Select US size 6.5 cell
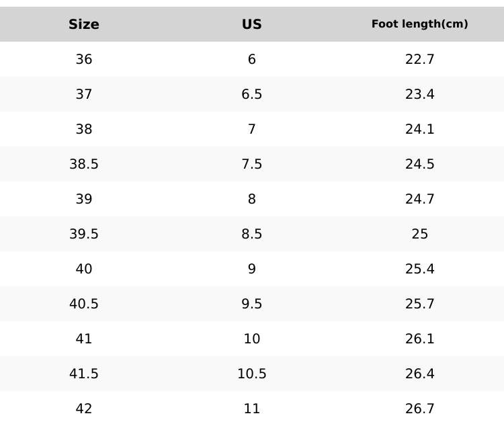Viewport: 504px width, 426px height. click(x=252, y=94)
